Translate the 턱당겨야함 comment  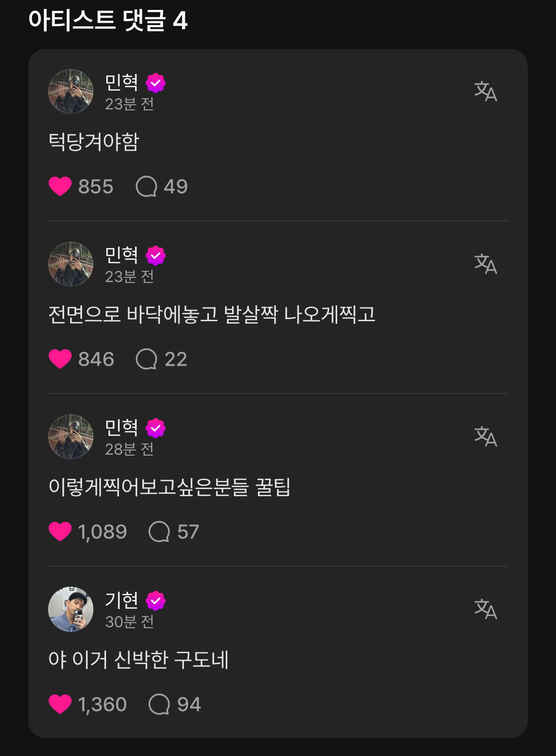(x=485, y=91)
